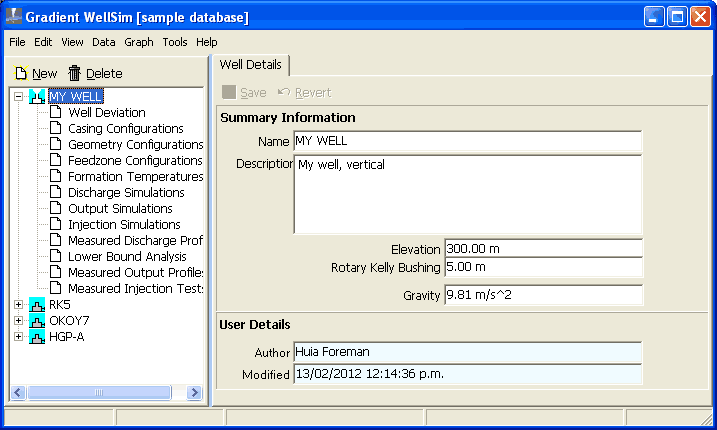Select the Output Simulations tree item
Viewport: 717px width, 430px height.
120,209
